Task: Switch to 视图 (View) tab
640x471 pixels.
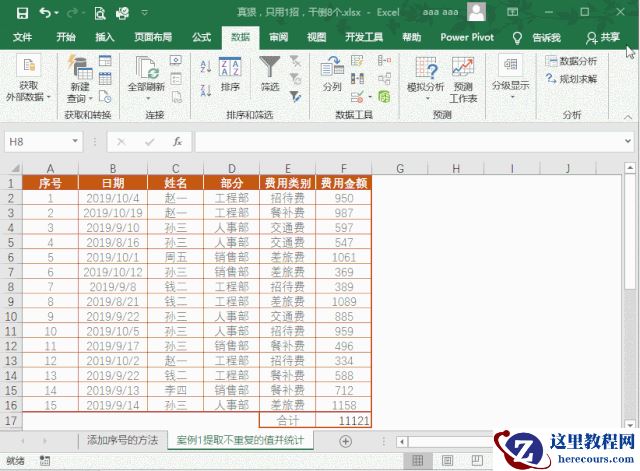Action: (x=316, y=38)
